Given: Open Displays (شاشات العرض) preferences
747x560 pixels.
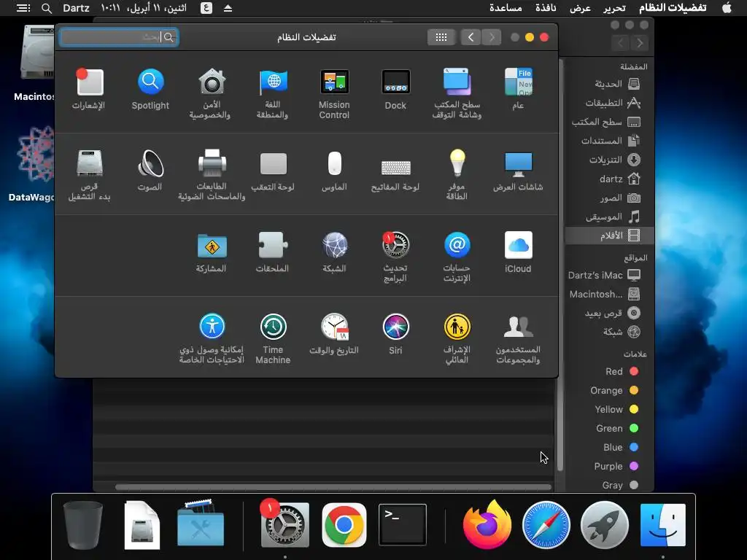Looking at the screenshot, I should 519,171.
